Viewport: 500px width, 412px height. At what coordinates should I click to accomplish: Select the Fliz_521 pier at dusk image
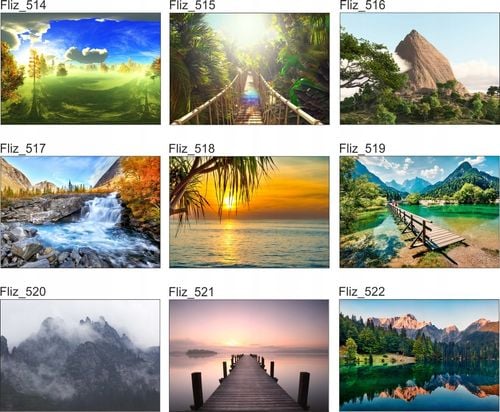pos(249,355)
